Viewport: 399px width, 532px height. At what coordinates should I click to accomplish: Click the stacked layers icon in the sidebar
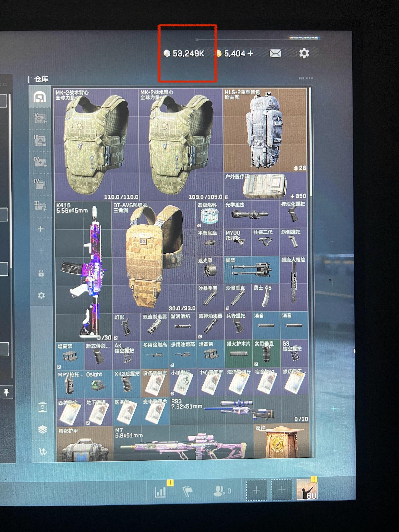[43, 429]
